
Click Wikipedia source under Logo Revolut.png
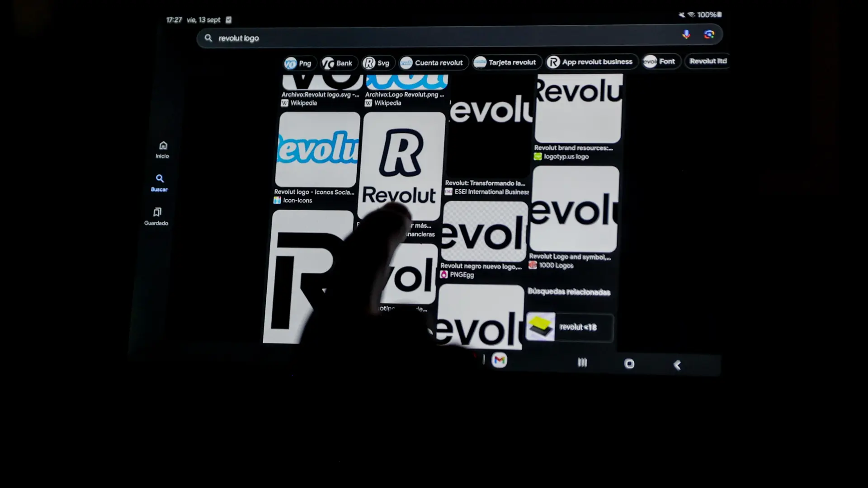click(383, 103)
